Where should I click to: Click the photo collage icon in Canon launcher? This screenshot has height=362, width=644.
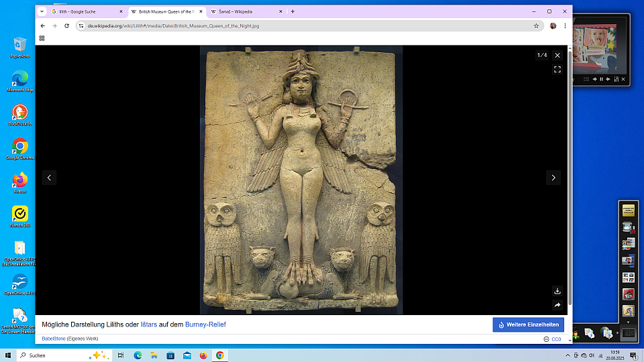pyautogui.click(x=629, y=278)
